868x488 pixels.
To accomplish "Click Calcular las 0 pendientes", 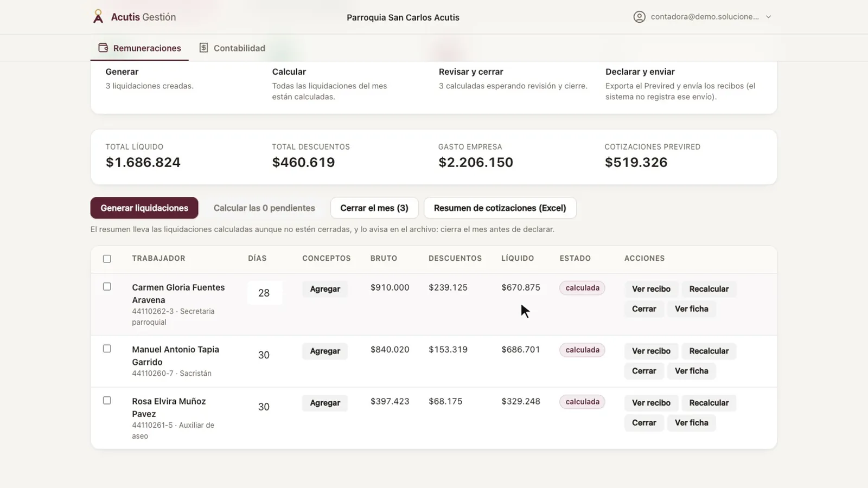I will coord(264,208).
